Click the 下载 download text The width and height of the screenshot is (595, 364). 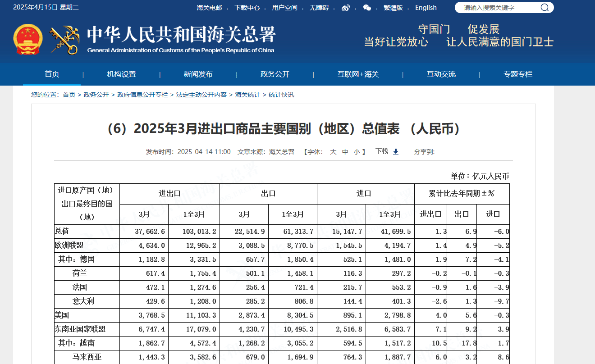click(382, 151)
